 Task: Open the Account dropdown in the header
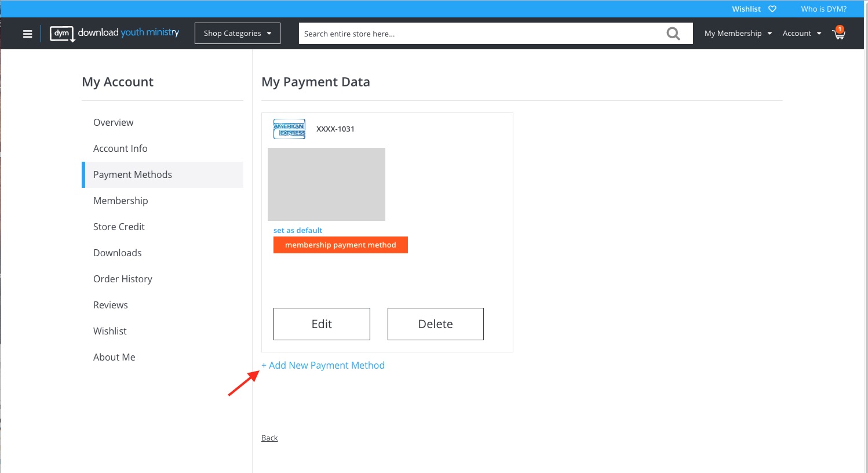pos(802,34)
